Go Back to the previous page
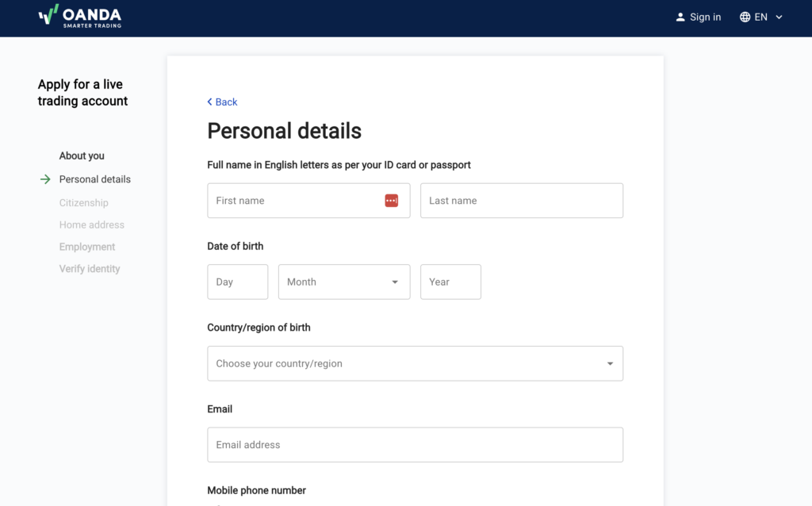This screenshot has height=506, width=812. [x=226, y=102]
